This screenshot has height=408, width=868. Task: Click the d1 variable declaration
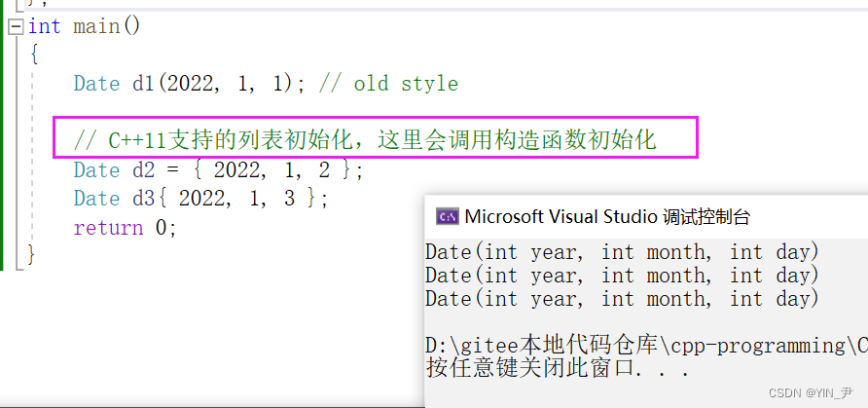143,84
